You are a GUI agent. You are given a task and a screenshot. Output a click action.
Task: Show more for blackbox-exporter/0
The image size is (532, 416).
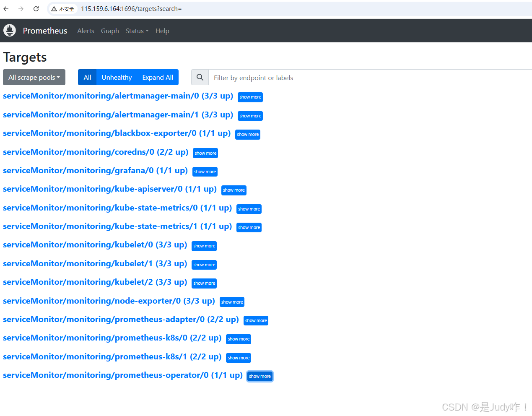248,134
